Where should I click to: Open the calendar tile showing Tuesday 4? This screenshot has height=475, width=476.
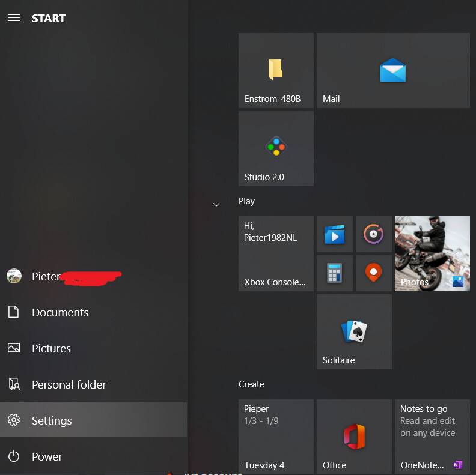pos(276,437)
